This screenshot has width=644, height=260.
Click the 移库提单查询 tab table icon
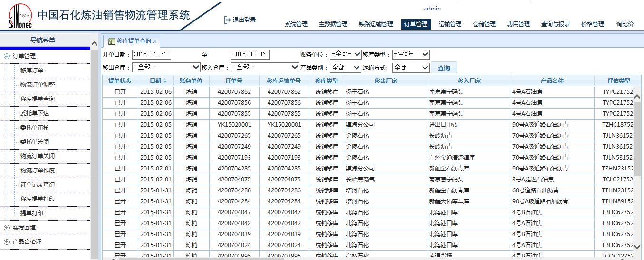click(x=112, y=41)
